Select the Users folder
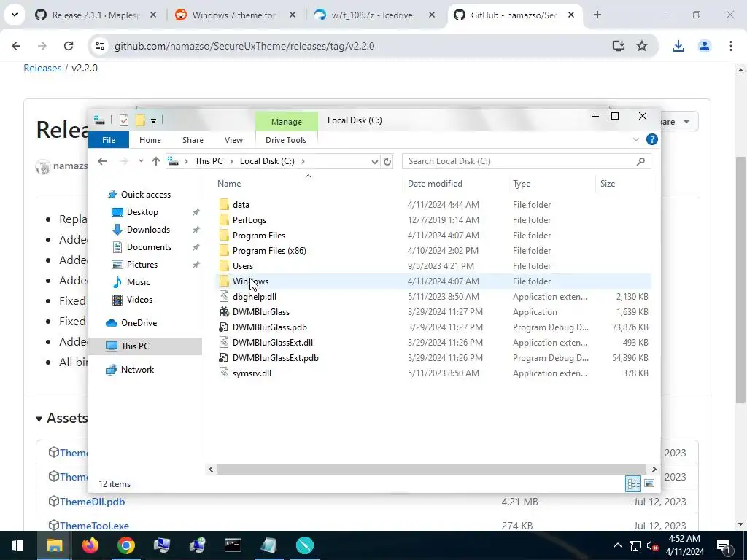The width and height of the screenshot is (747, 560). tap(242, 265)
